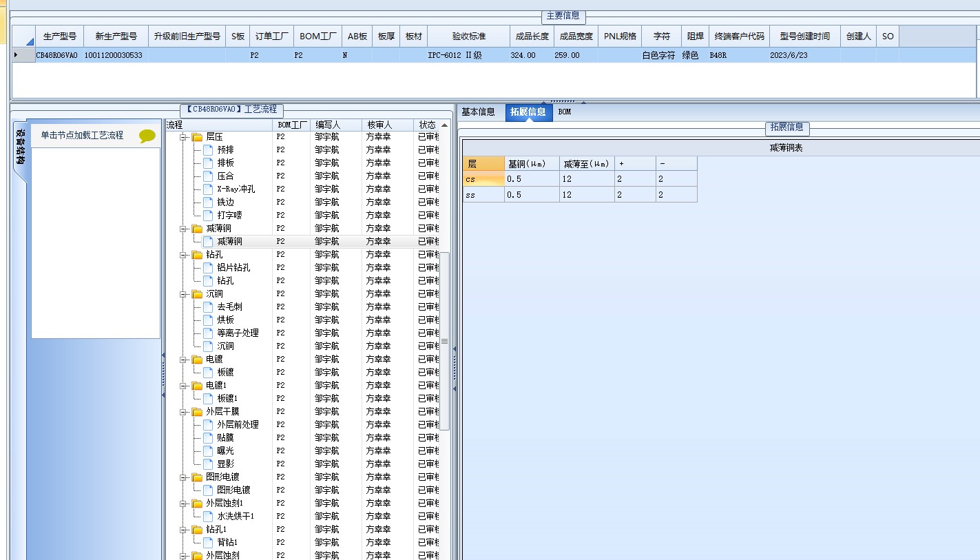Click the document icon beside 压合

tap(208, 176)
